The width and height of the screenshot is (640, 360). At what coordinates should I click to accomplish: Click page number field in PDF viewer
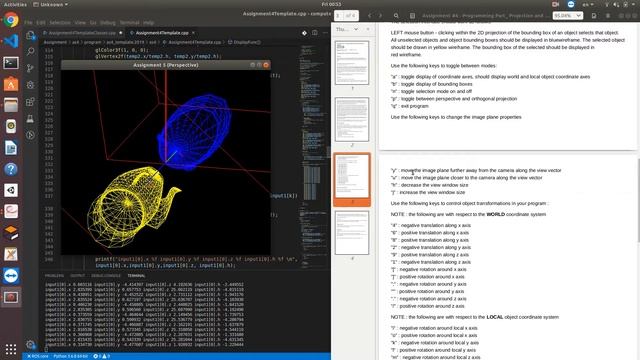(x=339, y=16)
